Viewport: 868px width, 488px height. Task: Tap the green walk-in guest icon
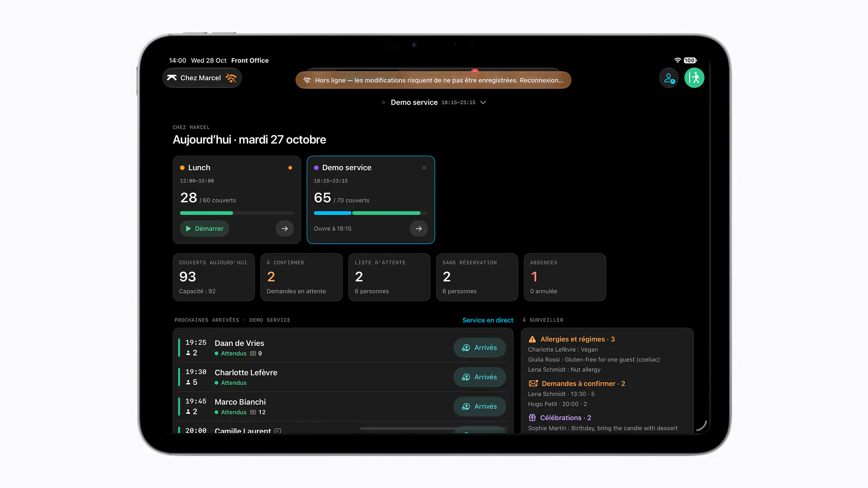click(x=694, y=78)
